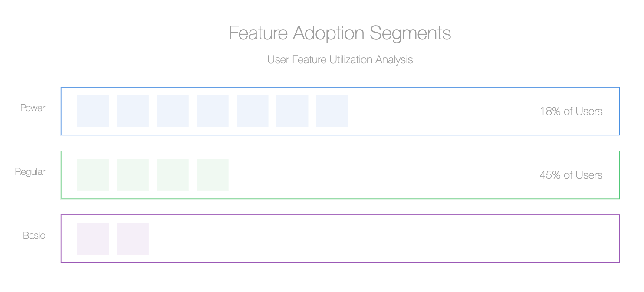Image resolution: width=644 pixels, height=292 pixels.
Task: Click the 45% of Users text
Action: 571,175
